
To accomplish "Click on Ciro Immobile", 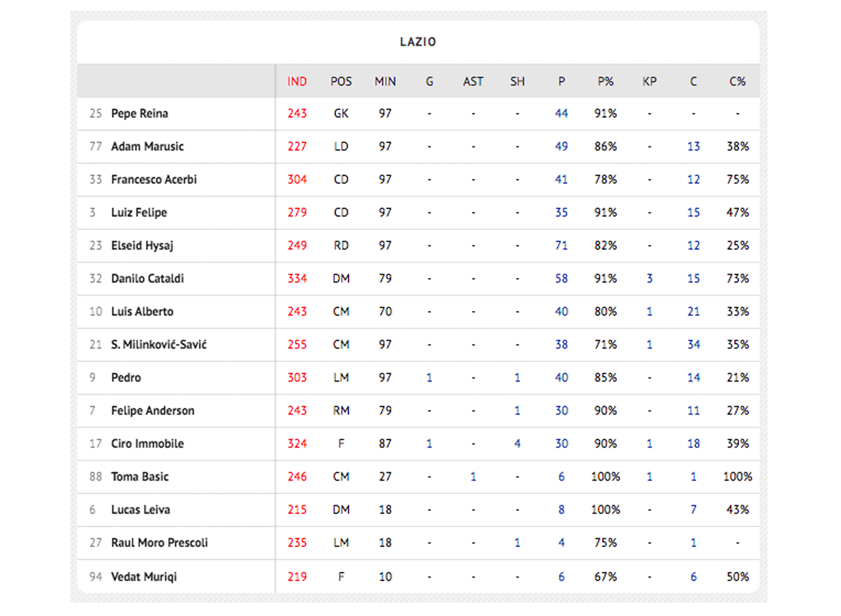I will click(147, 444).
